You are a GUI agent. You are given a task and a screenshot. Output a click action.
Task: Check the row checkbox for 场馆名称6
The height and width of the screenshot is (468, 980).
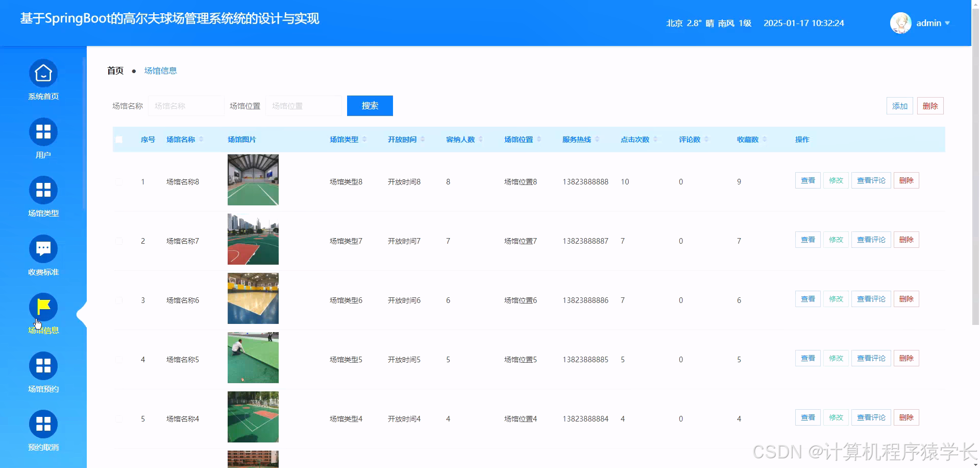pyautogui.click(x=119, y=300)
